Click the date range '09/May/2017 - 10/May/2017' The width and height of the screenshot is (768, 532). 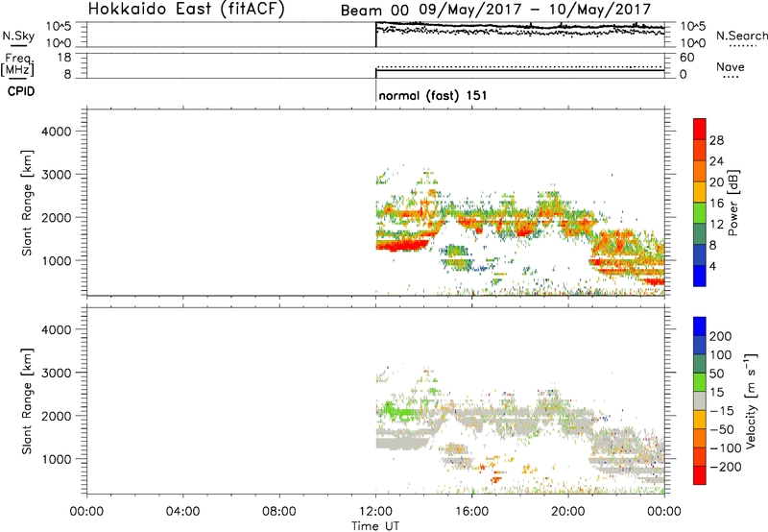point(536,10)
